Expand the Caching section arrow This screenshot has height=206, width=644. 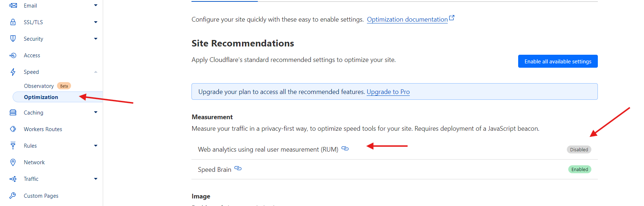tap(96, 112)
